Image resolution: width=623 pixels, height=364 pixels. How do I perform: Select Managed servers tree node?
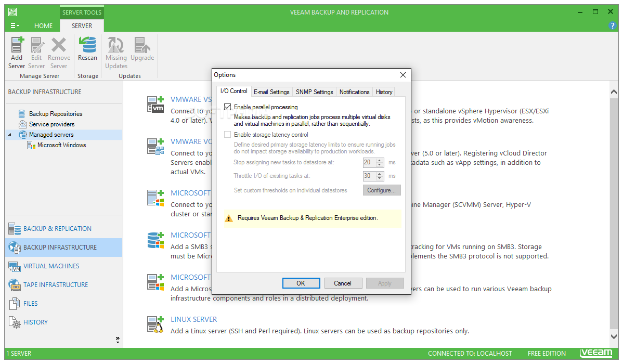tap(51, 135)
